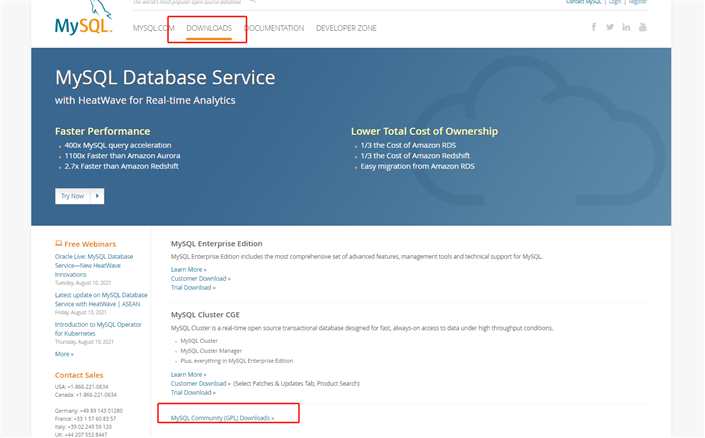Screen dimensions: 705x438
Task: Click the text 1/3 the Cost of Amazon RDS
Action: click(408, 145)
